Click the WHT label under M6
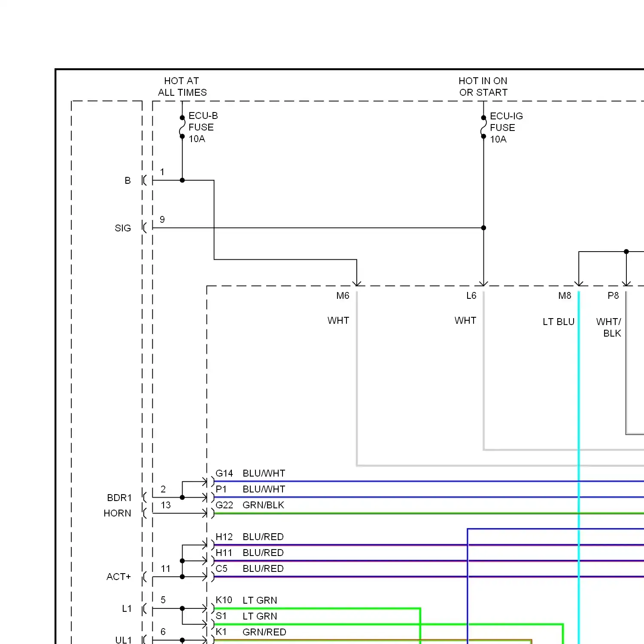 (x=338, y=321)
